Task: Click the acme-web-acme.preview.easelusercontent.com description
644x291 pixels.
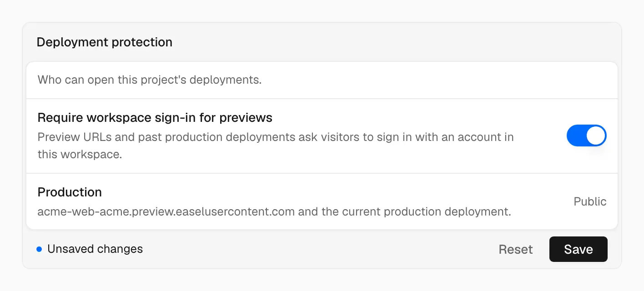Action: coord(274,211)
